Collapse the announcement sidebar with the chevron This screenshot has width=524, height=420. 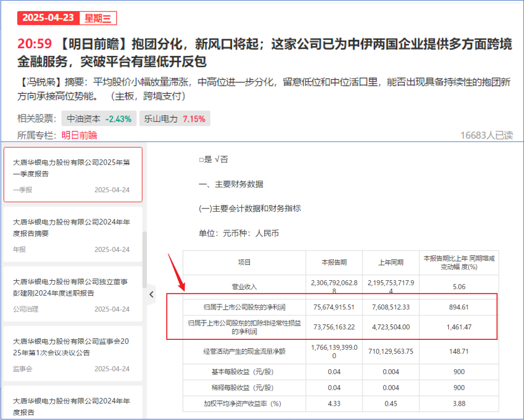[x=151, y=295]
